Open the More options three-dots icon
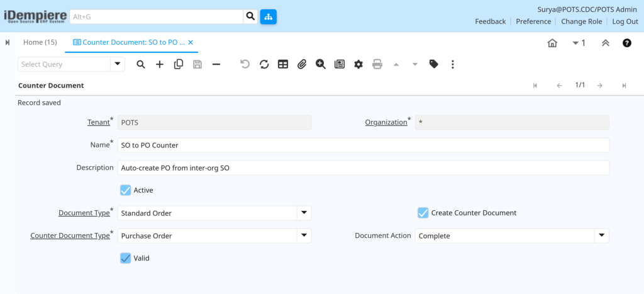 click(x=453, y=64)
